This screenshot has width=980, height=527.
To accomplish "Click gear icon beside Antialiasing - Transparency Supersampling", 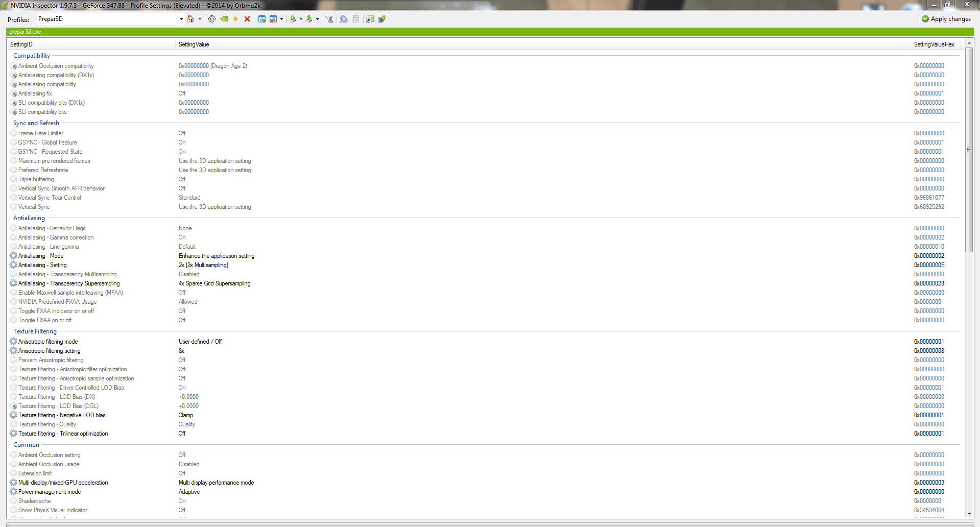I will pos(14,283).
